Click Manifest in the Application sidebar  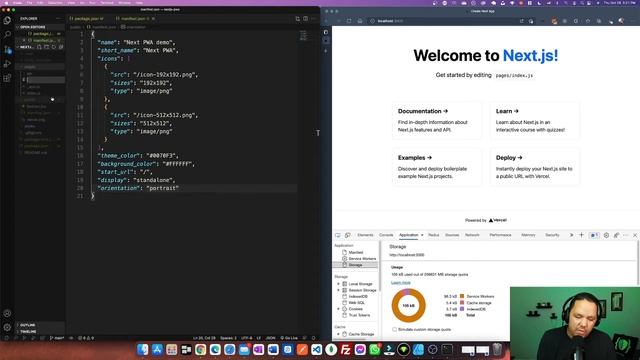[x=356, y=252]
